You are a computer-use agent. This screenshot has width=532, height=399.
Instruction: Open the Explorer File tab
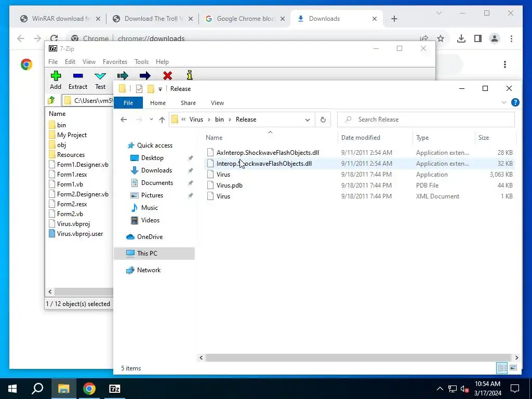[128, 103]
